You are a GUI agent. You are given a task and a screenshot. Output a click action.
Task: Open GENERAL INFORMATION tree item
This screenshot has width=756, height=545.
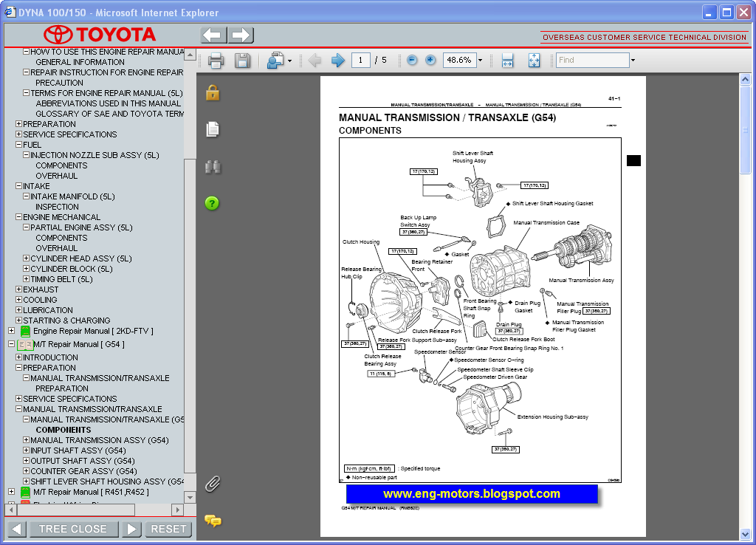(80, 62)
